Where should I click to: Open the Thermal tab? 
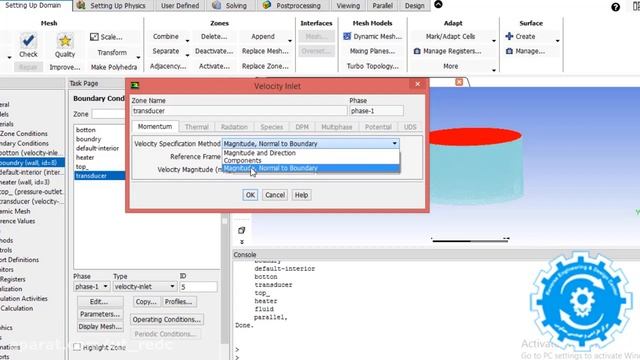196,127
